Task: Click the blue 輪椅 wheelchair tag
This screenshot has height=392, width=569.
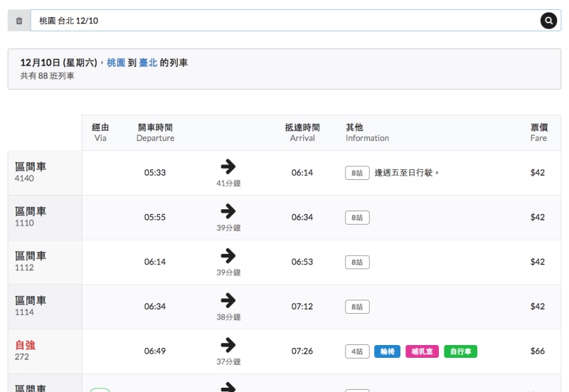Action: coord(387,351)
